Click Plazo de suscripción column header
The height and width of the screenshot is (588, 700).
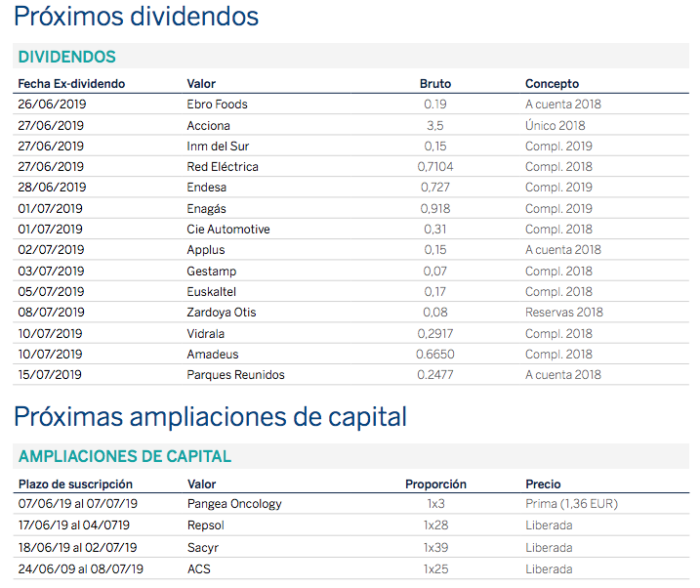tap(75, 483)
